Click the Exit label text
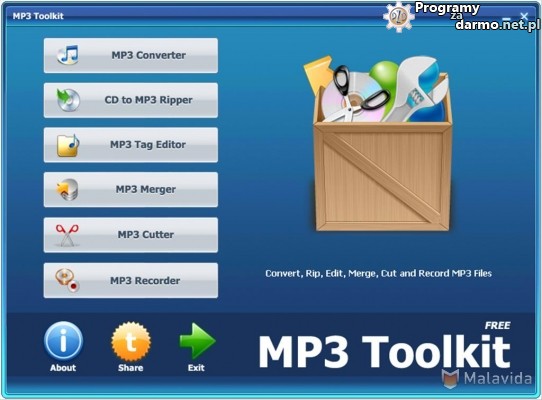 (196, 368)
